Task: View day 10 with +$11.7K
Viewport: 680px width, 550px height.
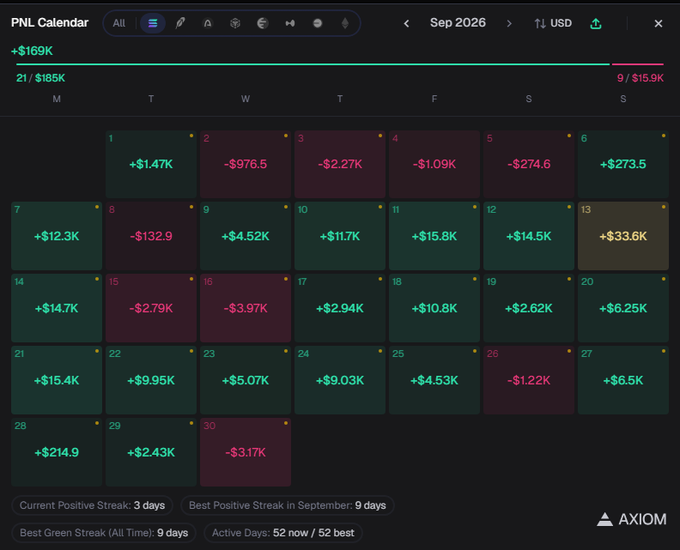Action: pyautogui.click(x=340, y=236)
